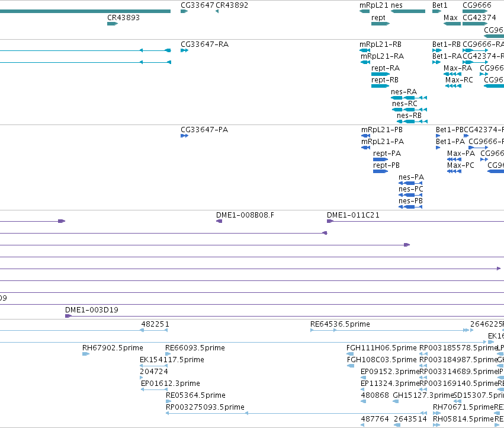Select the Max-RA transcript

click(x=452, y=74)
